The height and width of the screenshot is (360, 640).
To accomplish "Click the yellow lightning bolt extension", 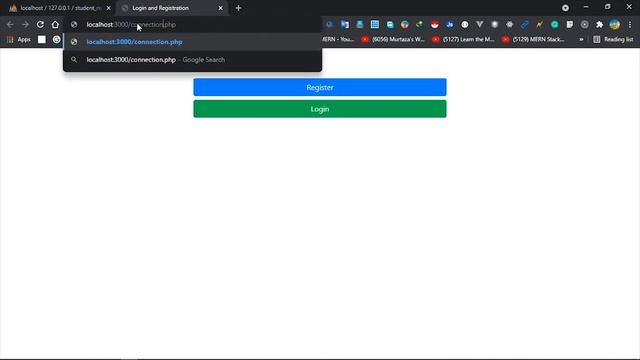I will click(x=540, y=24).
